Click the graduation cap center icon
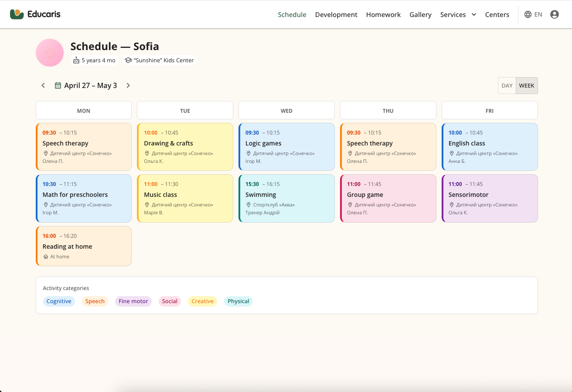 pyautogui.click(x=128, y=61)
